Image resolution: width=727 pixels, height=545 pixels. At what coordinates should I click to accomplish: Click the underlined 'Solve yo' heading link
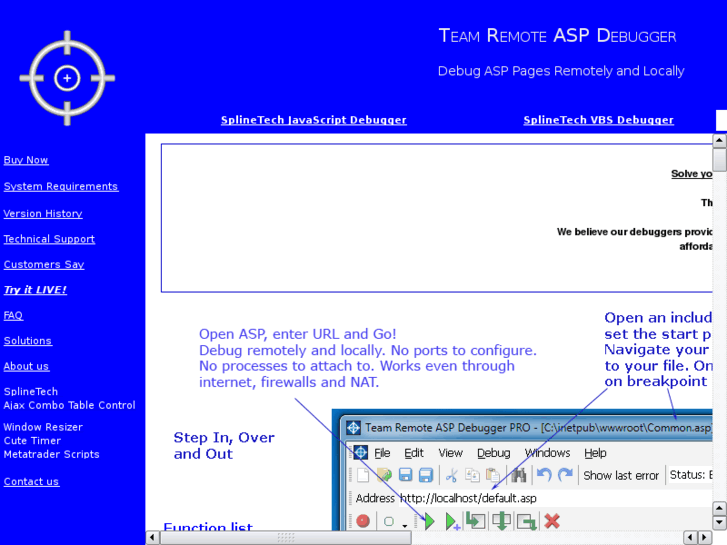click(x=691, y=173)
